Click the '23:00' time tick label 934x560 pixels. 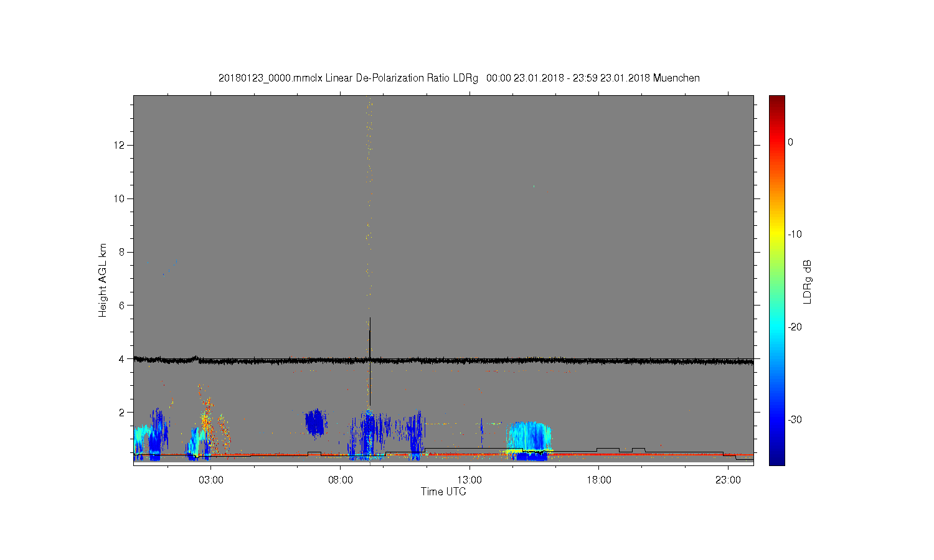tap(728, 480)
